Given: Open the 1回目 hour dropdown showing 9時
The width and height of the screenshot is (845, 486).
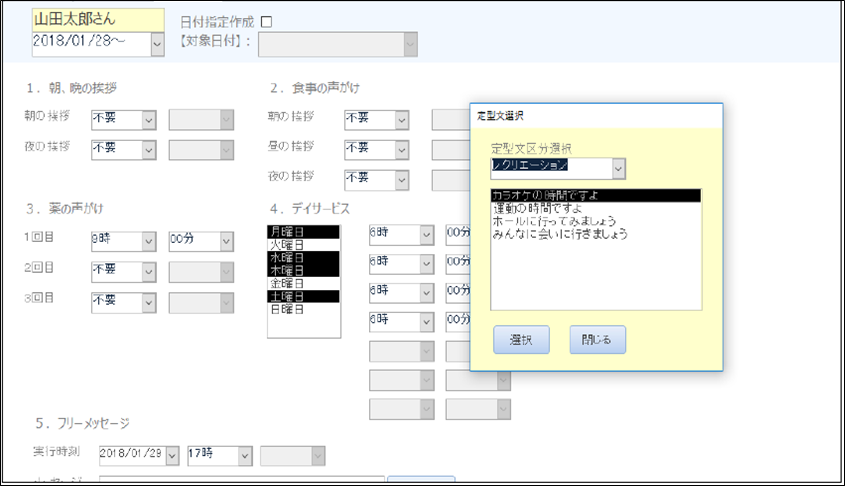Looking at the screenshot, I should click(x=148, y=241).
